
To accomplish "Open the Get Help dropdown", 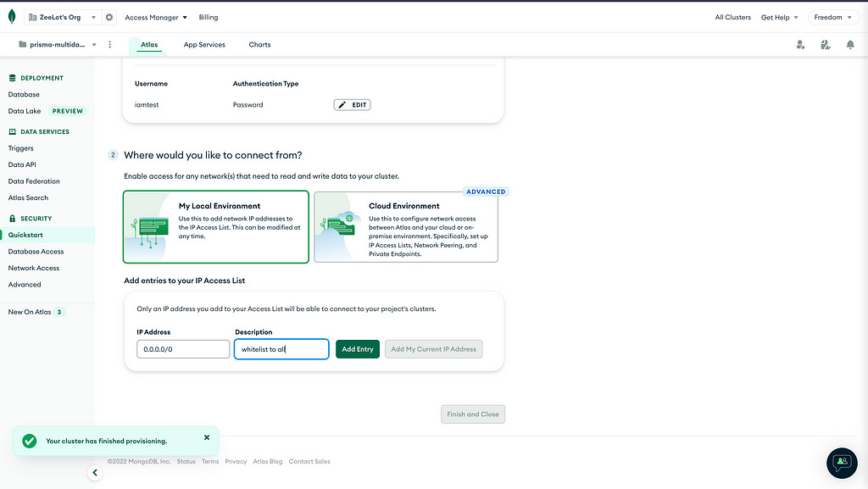I will [780, 17].
